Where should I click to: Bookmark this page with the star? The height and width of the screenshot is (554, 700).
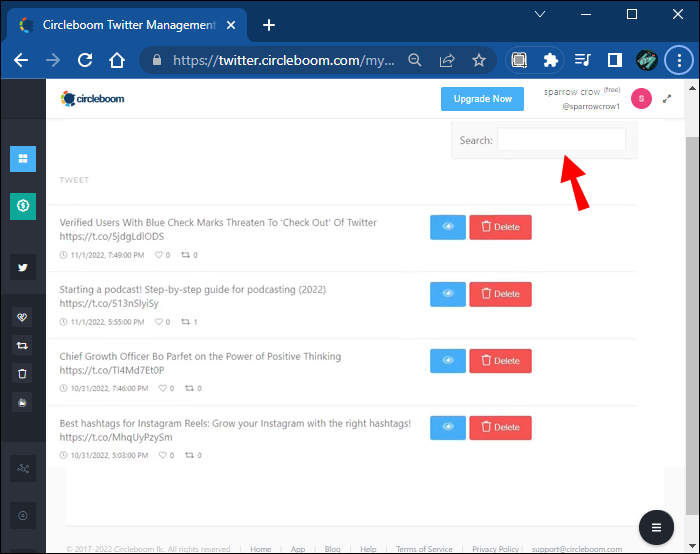(x=479, y=60)
